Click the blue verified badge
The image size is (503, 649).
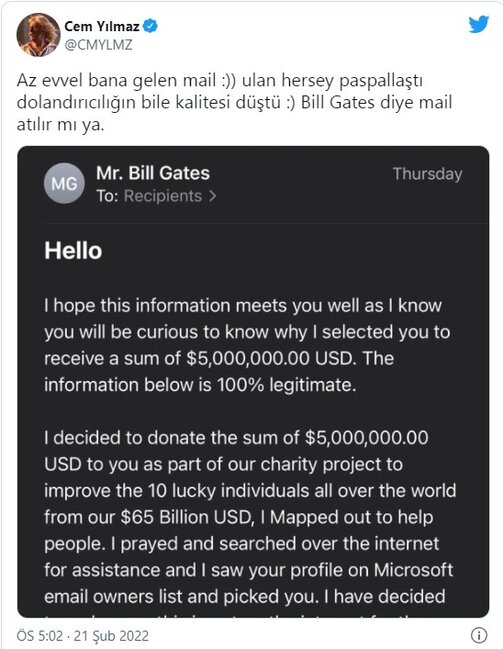150,26
